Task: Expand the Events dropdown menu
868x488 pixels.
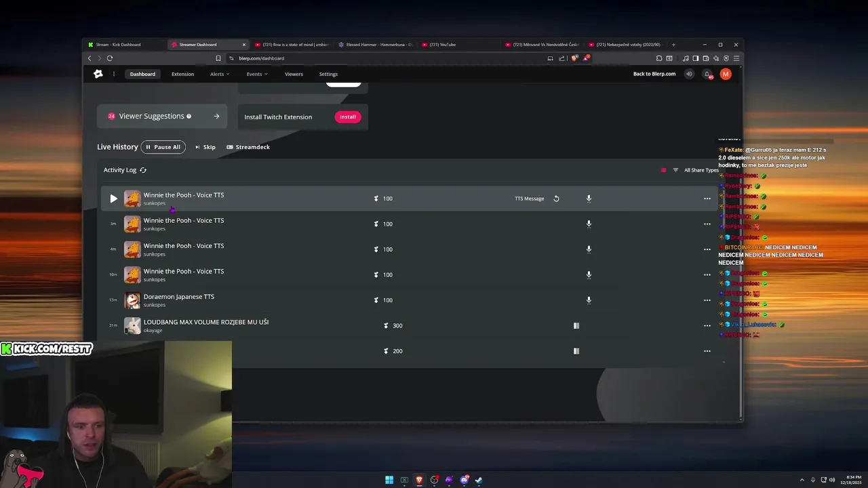Action: tap(257, 74)
